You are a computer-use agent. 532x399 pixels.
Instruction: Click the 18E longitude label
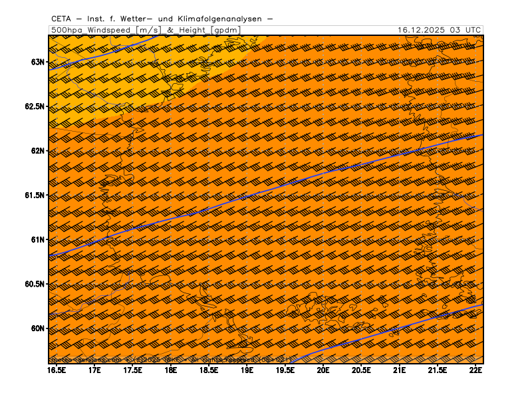click(171, 370)
